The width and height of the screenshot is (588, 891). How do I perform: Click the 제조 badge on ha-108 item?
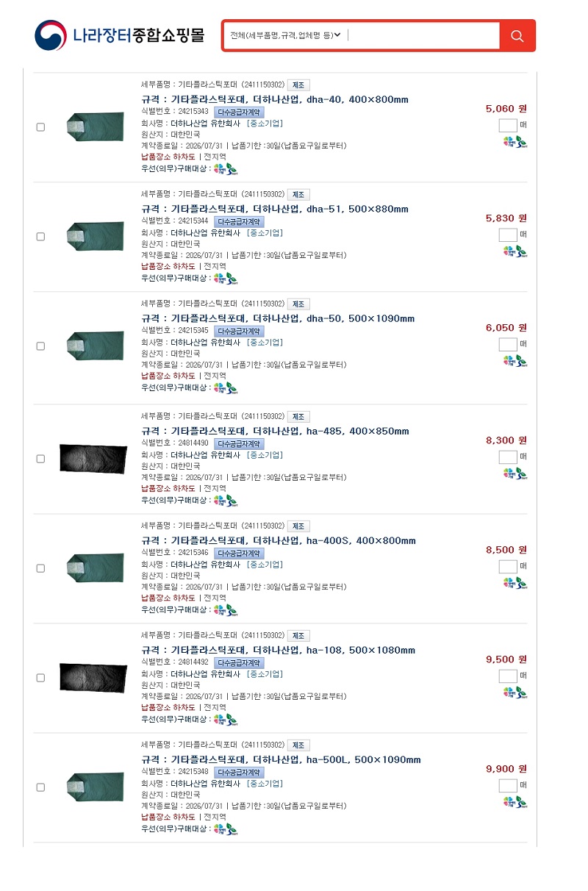click(x=298, y=636)
